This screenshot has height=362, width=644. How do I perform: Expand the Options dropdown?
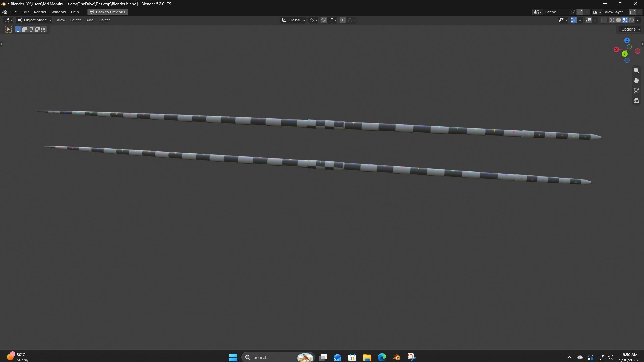tap(630, 29)
